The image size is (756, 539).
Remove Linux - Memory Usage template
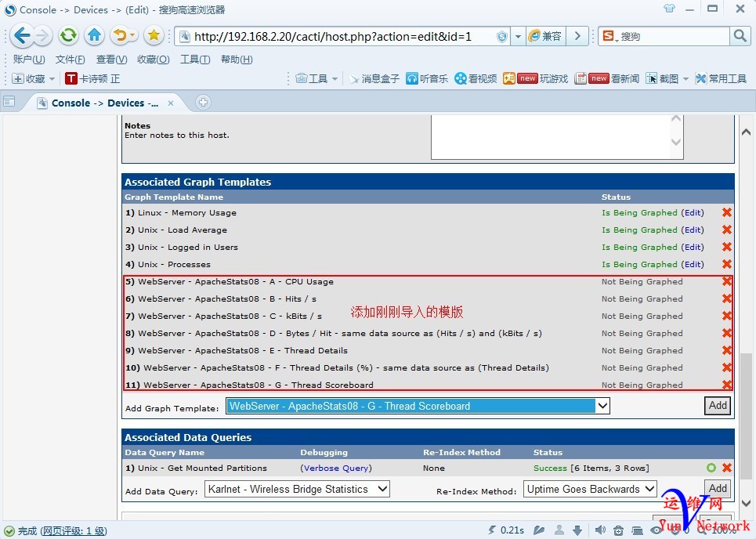point(726,212)
